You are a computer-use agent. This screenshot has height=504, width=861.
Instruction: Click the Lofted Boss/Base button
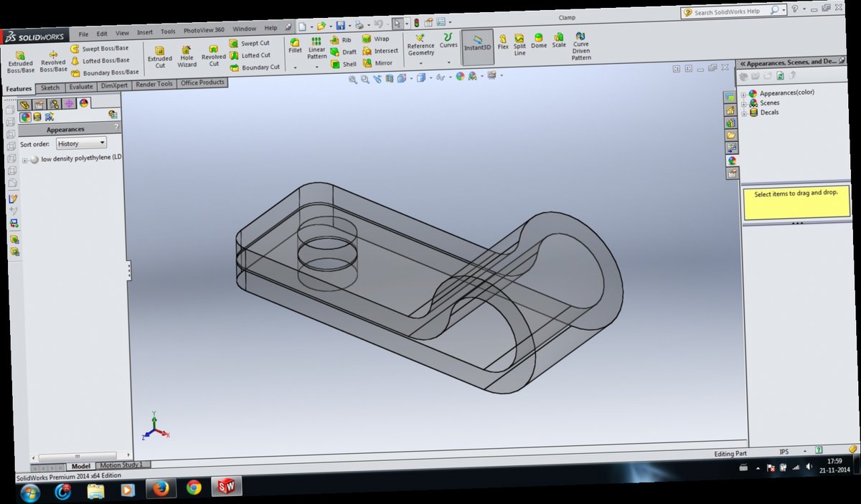click(104, 60)
